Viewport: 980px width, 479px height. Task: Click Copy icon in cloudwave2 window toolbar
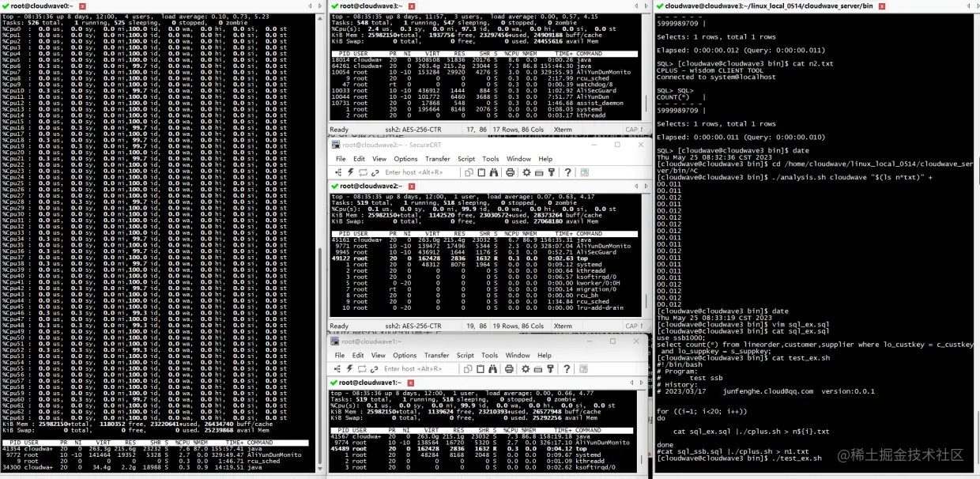[x=469, y=172]
